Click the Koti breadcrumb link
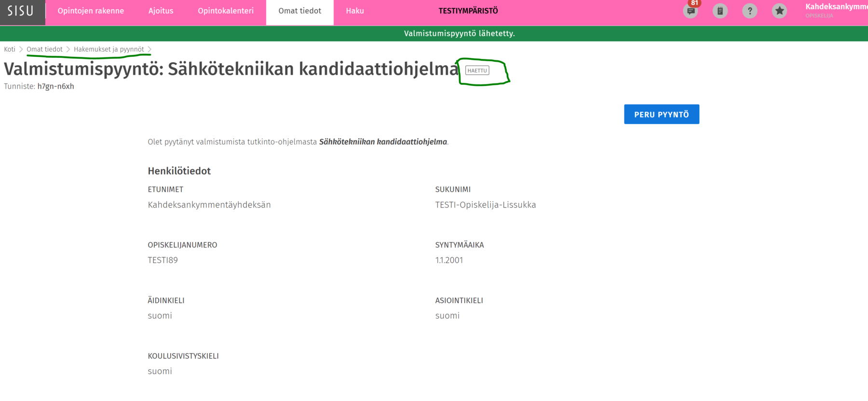The width and height of the screenshot is (868, 401). (x=10, y=49)
